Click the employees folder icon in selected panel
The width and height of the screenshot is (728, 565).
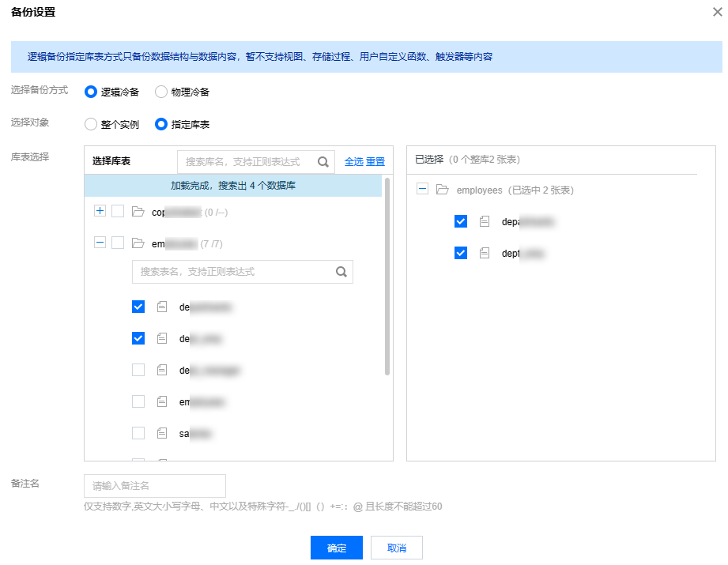tap(443, 190)
